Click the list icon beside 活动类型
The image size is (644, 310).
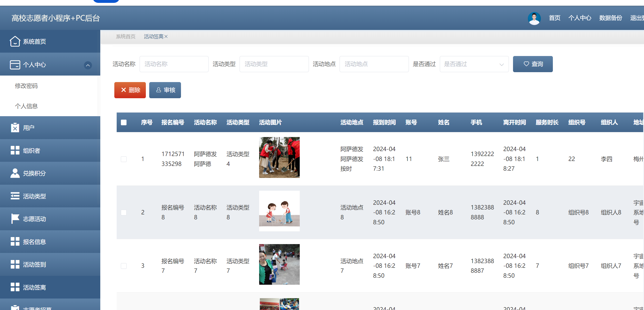tap(15, 196)
